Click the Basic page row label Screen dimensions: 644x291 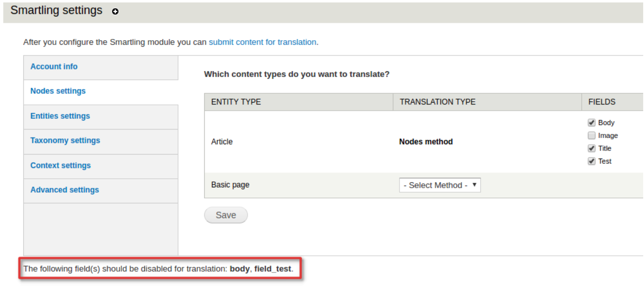click(x=230, y=185)
